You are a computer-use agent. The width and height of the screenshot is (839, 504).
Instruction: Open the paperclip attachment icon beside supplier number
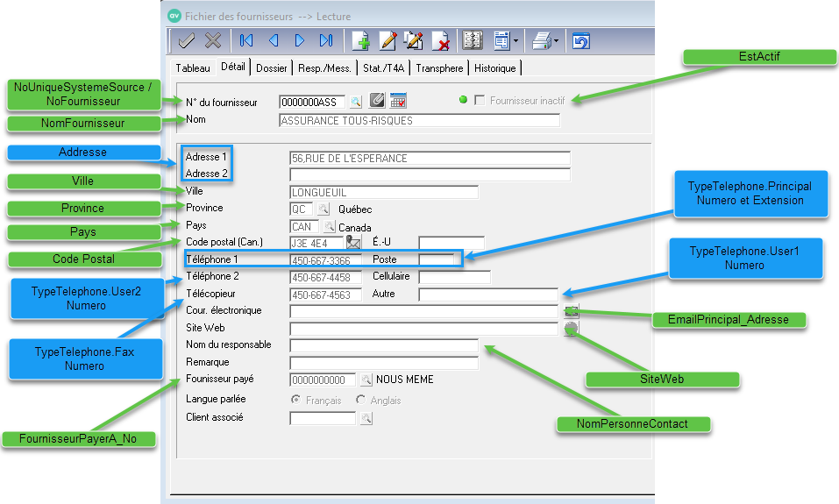pyautogui.click(x=377, y=101)
